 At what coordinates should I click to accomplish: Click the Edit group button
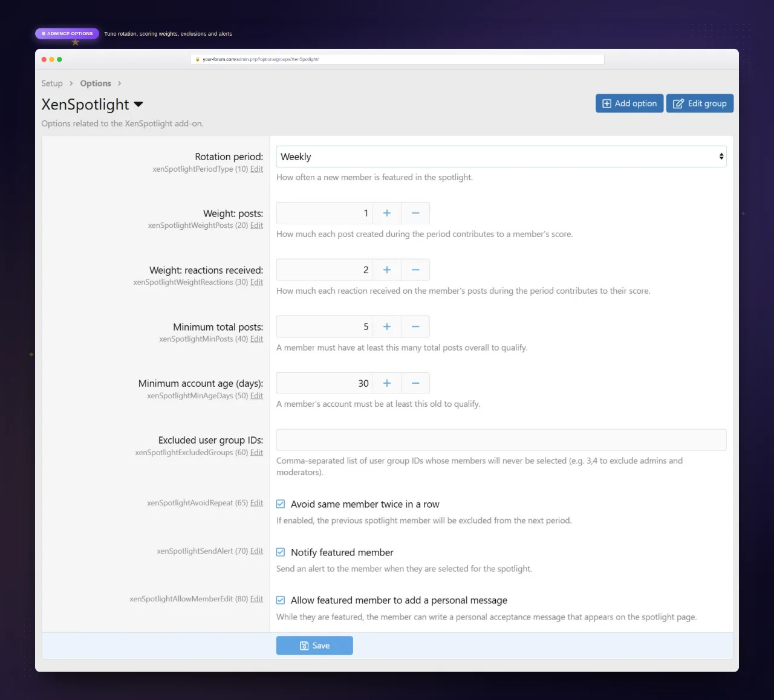click(700, 103)
